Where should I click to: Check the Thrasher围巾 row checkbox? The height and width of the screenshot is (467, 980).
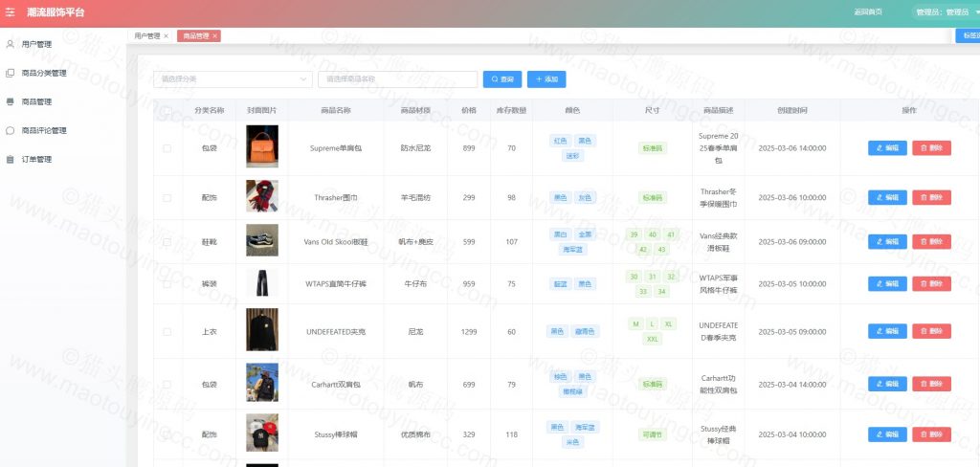tap(167, 197)
